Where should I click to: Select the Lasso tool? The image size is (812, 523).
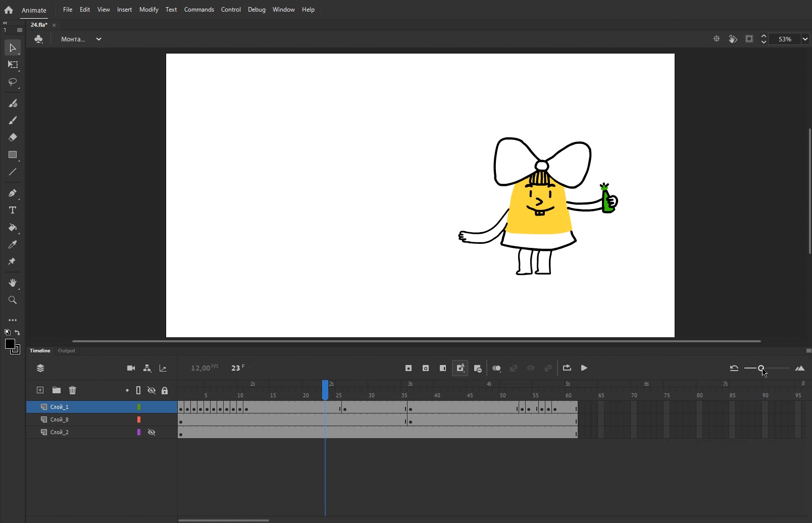coord(13,82)
